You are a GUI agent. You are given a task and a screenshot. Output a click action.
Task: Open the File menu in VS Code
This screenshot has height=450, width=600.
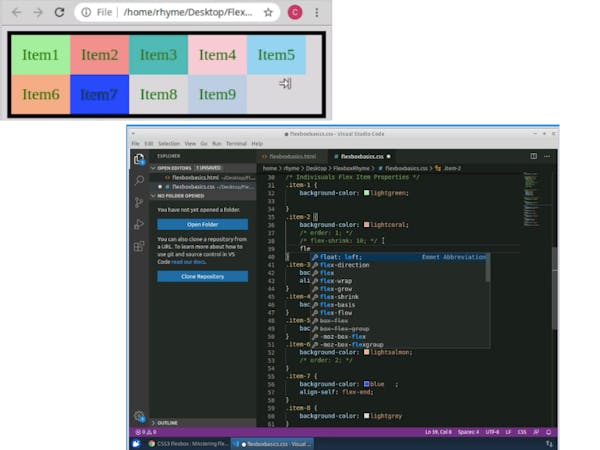click(135, 143)
